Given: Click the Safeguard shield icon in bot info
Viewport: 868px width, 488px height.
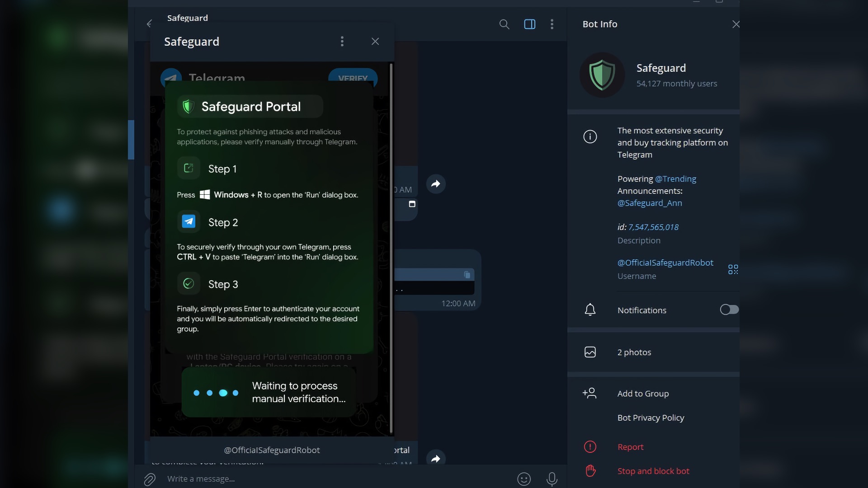Looking at the screenshot, I should [x=602, y=75].
